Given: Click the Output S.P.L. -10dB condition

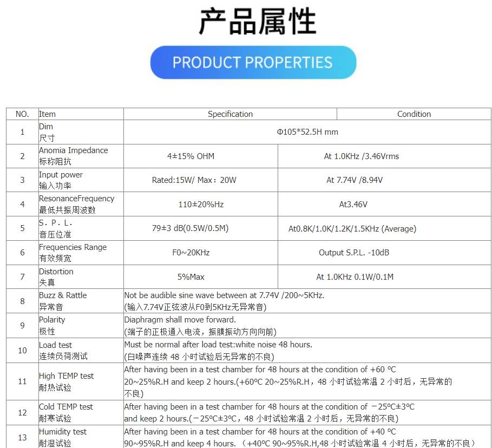Looking at the screenshot, I should coord(354,253).
